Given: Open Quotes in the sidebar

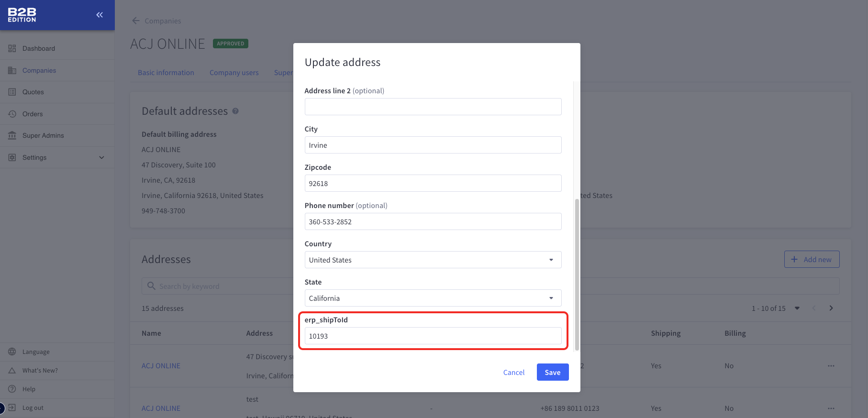Looking at the screenshot, I should coord(33,92).
